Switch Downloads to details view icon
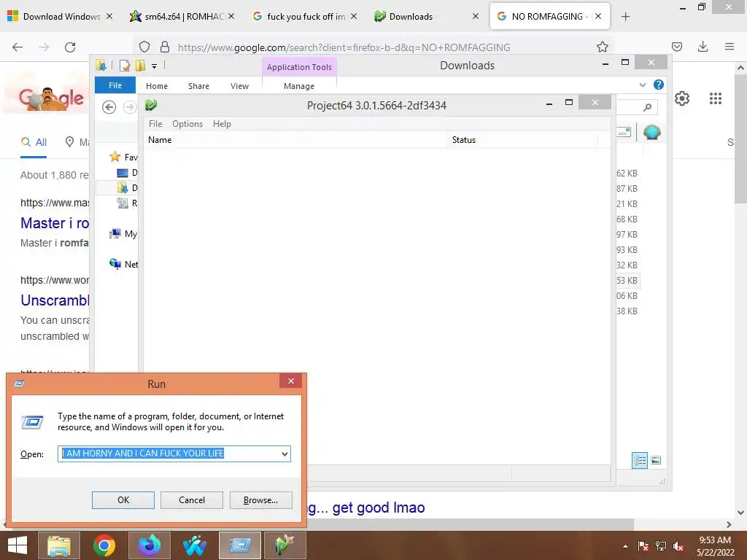 [x=640, y=461]
